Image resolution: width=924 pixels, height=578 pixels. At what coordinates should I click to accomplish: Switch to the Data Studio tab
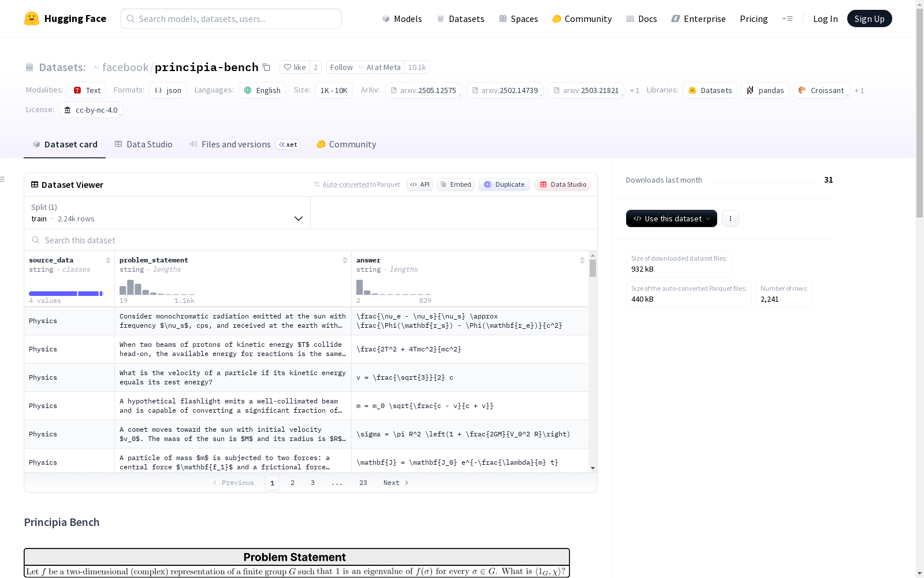click(x=143, y=144)
